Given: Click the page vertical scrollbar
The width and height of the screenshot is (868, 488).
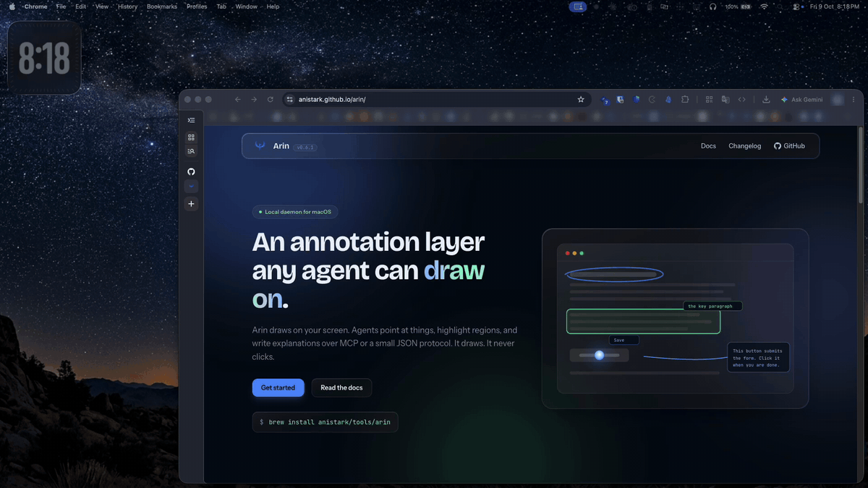Looking at the screenshot, I should (x=860, y=165).
